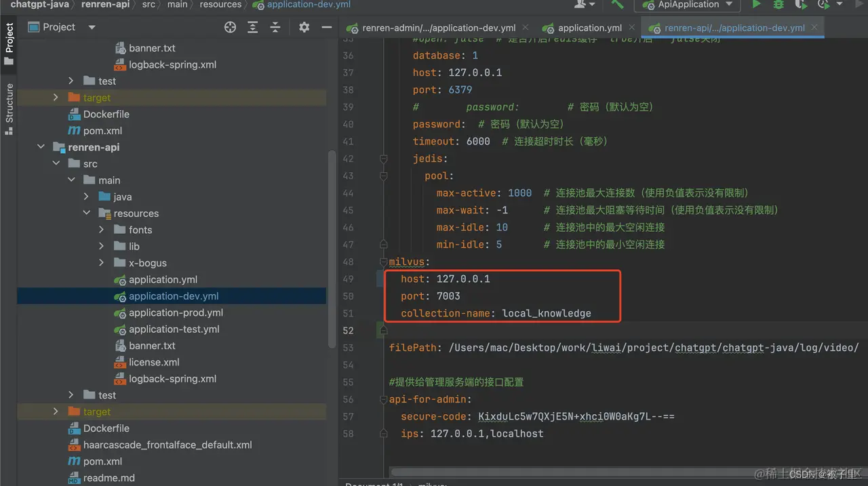The image size is (868, 486).
Task: Click the port value 7003 on line 50
Action: click(x=448, y=296)
